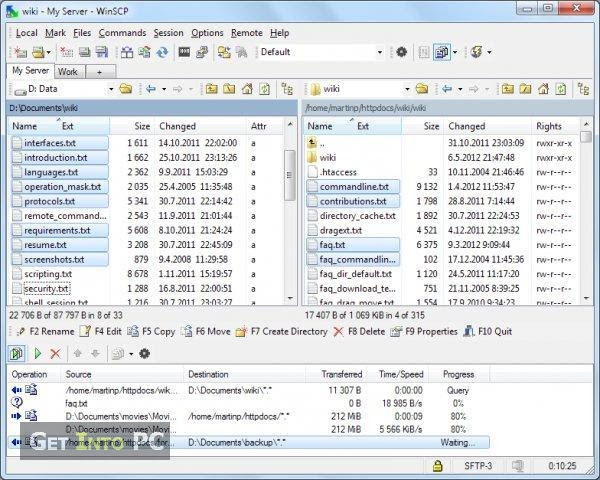
Task: Select scripting.txt in local panel
Action: [42, 274]
